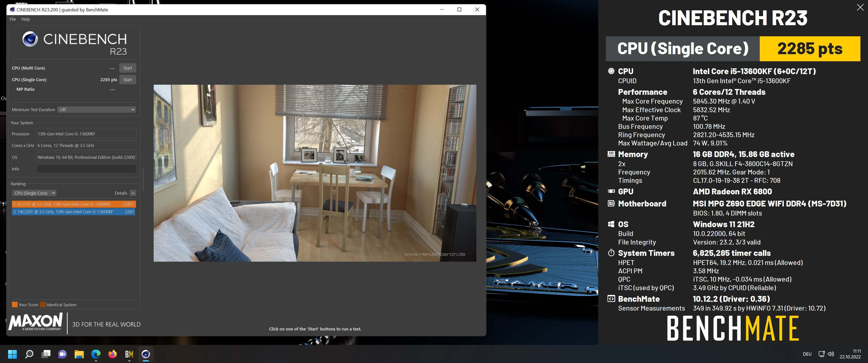Image resolution: width=868 pixels, height=363 pixels.
Task: Open the Help menu in Cinebench
Action: coord(25,19)
